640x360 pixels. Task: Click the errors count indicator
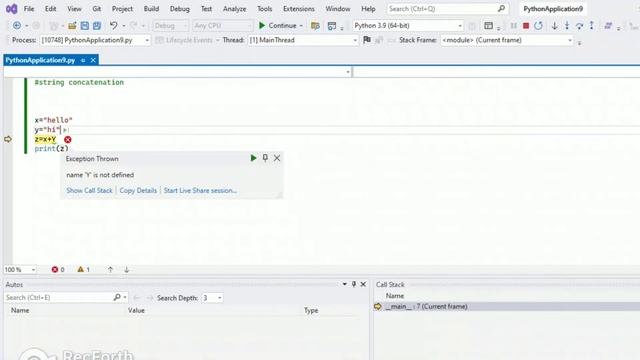pos(58,269)
